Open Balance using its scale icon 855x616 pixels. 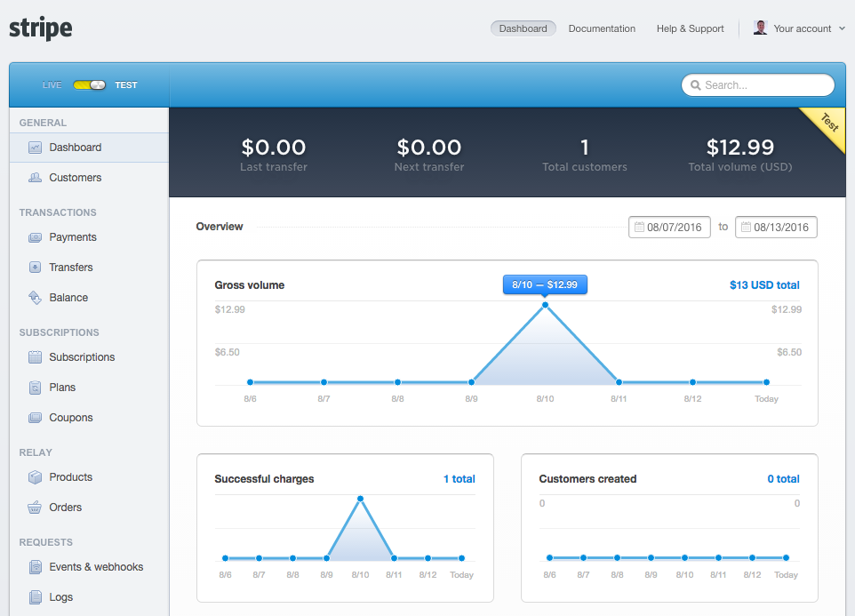pyautogui.click(x=35, y=298)
